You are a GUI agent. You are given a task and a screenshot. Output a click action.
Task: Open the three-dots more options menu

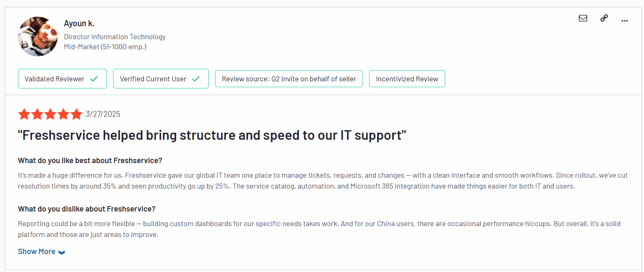[625, 20]
